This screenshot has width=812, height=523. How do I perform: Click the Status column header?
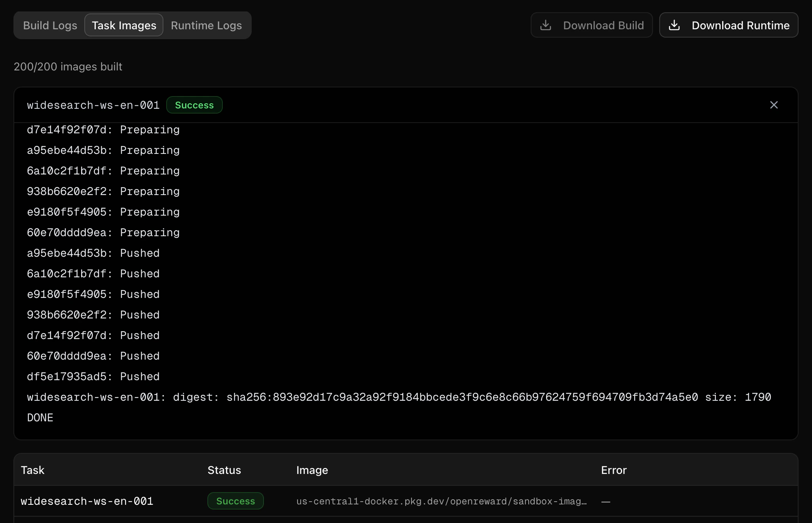tap(224, 470)
